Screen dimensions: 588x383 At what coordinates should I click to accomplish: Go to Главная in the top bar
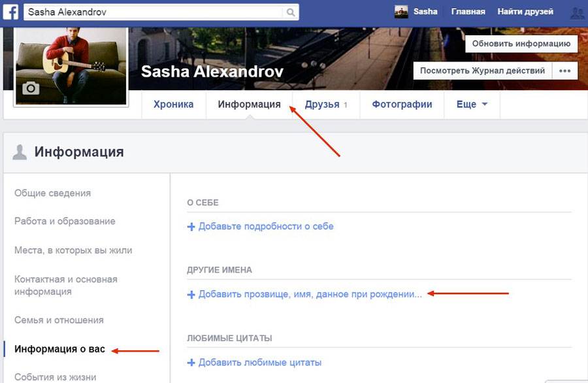(468, 12)
